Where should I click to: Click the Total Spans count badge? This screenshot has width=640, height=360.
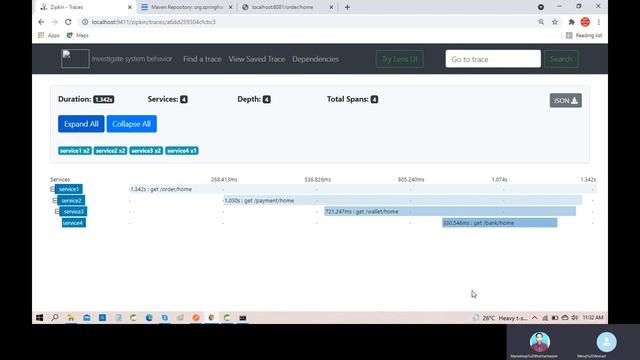(x=374, y=99)
